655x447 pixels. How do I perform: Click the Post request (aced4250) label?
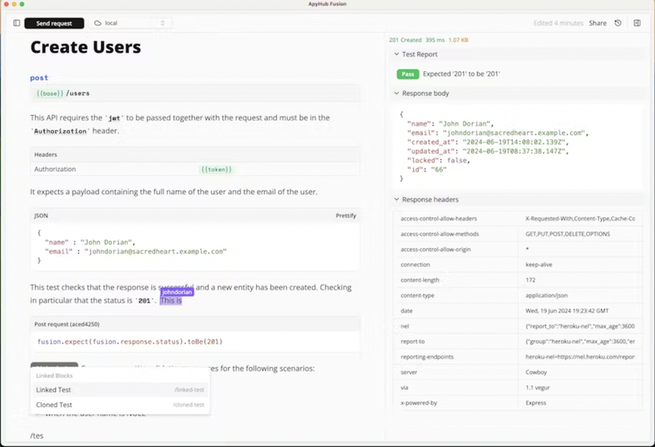[67, 324]
